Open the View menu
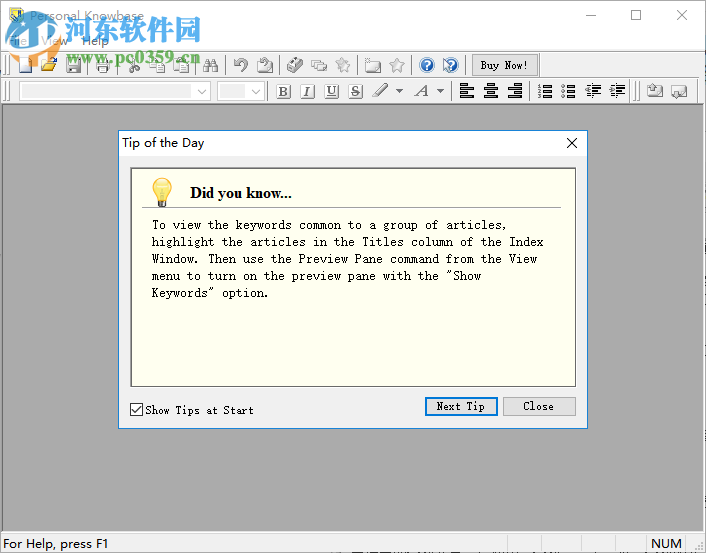The width and height of the screenshot is (706, 553). (x=54, y=41)
